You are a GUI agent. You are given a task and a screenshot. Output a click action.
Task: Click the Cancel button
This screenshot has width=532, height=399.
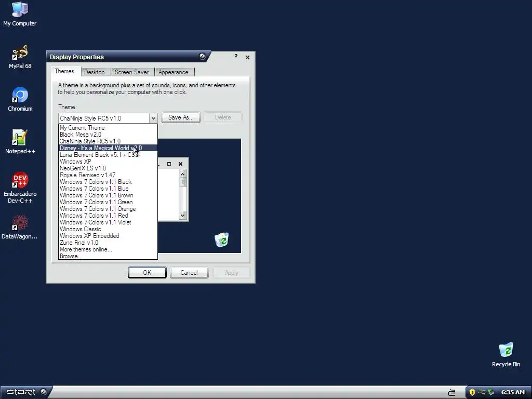[x=189, y=272]
